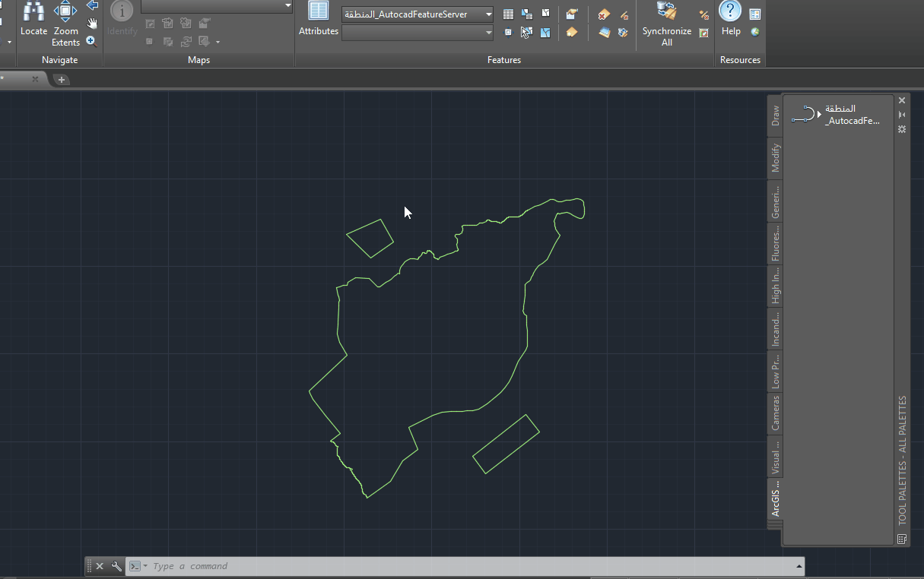Click the small white polygon feature icon
924x579 pixels.
click(545, 13)
